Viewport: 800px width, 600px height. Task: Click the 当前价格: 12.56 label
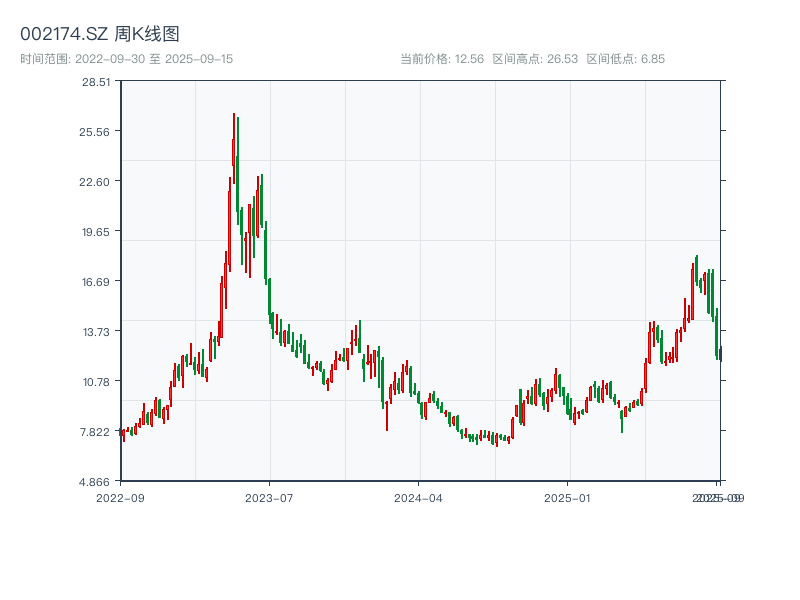pos(442,59)
